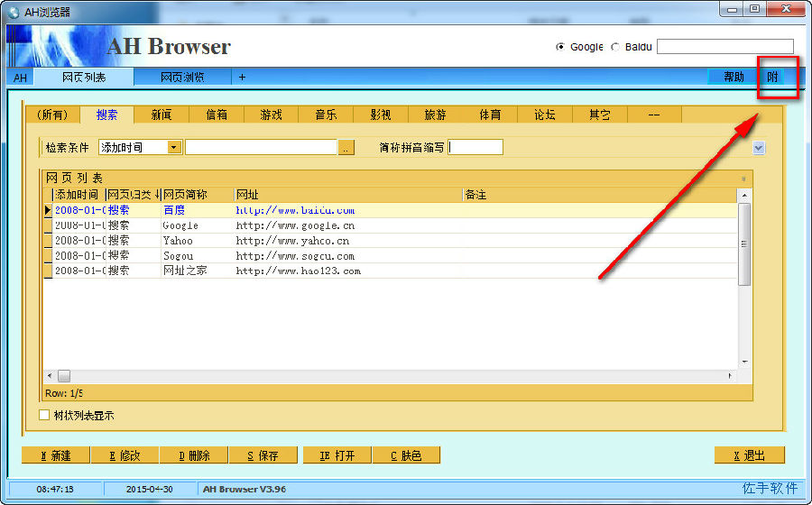Add a new tab with plus button

click(242, 77)
